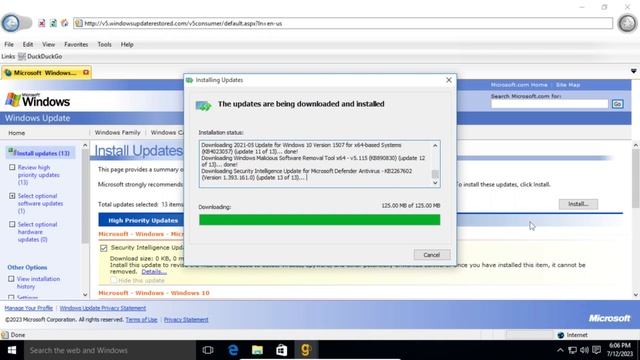Image resolution: width=640 pixels, height=360 pixels.
Task: Open the Details... link
Action: click(x=154, y=271)
